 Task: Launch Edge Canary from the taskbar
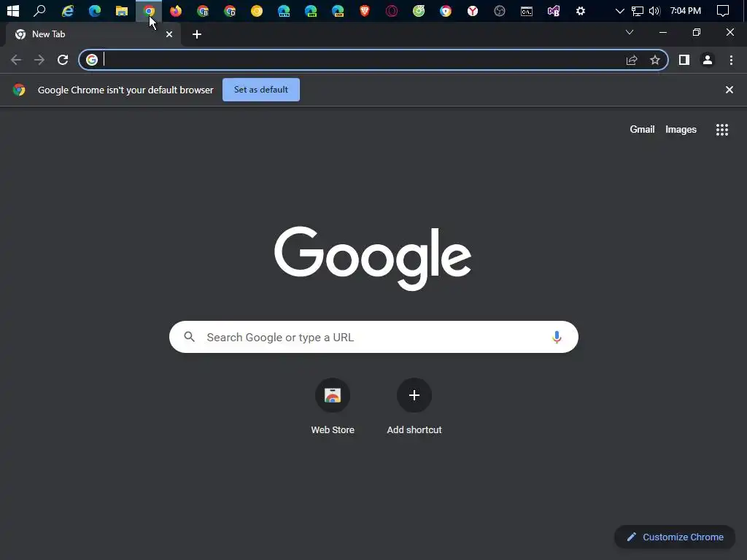tap(338, 10)
